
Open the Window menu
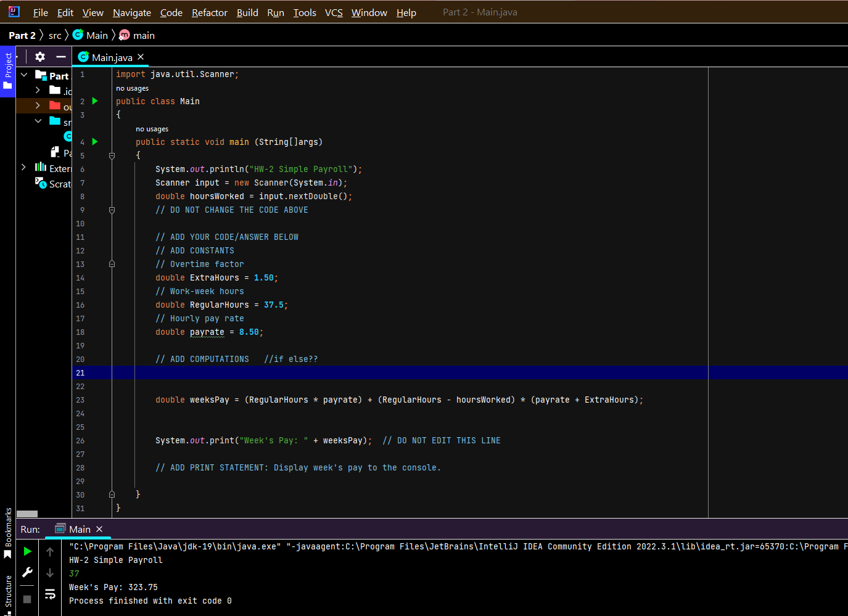pos(369,12)
